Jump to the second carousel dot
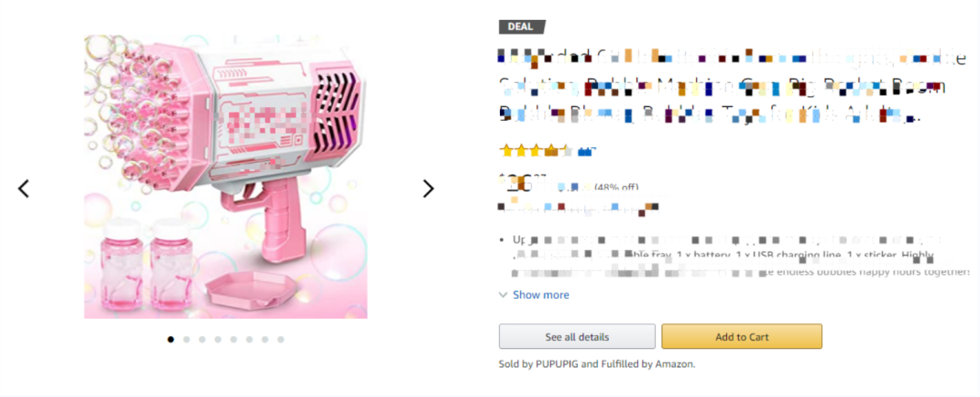The height and width of the screenshot is (397, 980). coord(186,339)
